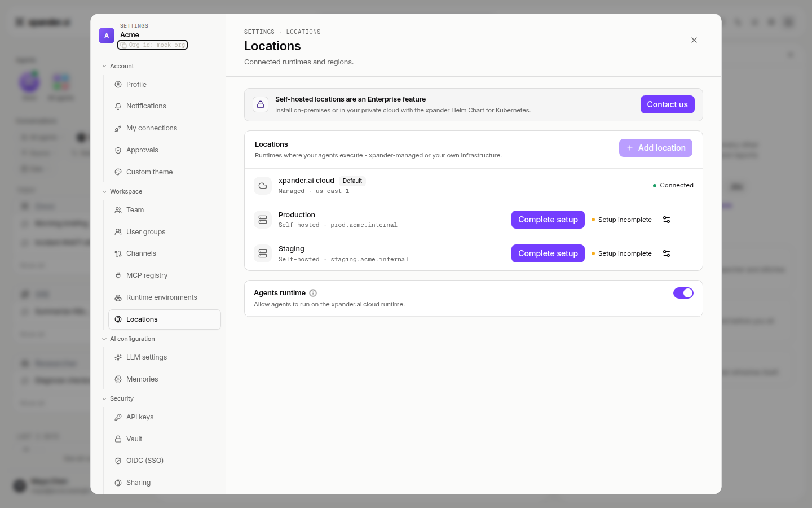Collapse the Security section
The width and height of the screenshot is (812, 508).
tap(117, 398)
